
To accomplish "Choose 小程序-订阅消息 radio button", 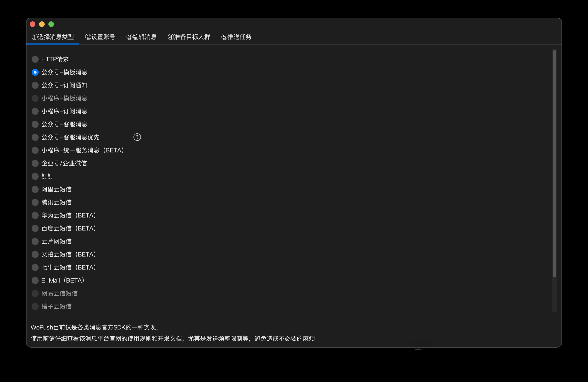I will coord(35,111).
